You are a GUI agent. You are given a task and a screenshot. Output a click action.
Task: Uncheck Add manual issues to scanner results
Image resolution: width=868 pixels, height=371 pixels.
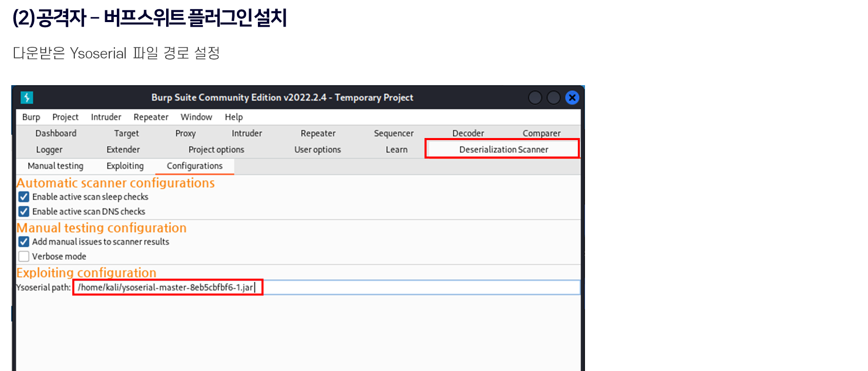point(24,242)
